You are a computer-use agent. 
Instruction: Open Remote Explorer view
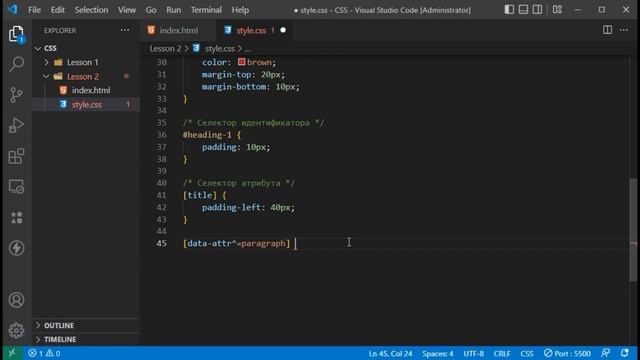click(x=16, y=187)
